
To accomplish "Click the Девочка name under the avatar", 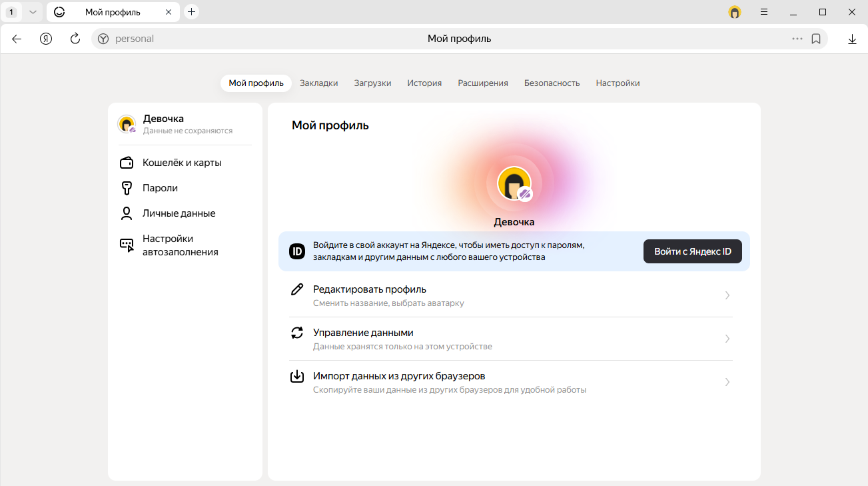I will (514, 222).
